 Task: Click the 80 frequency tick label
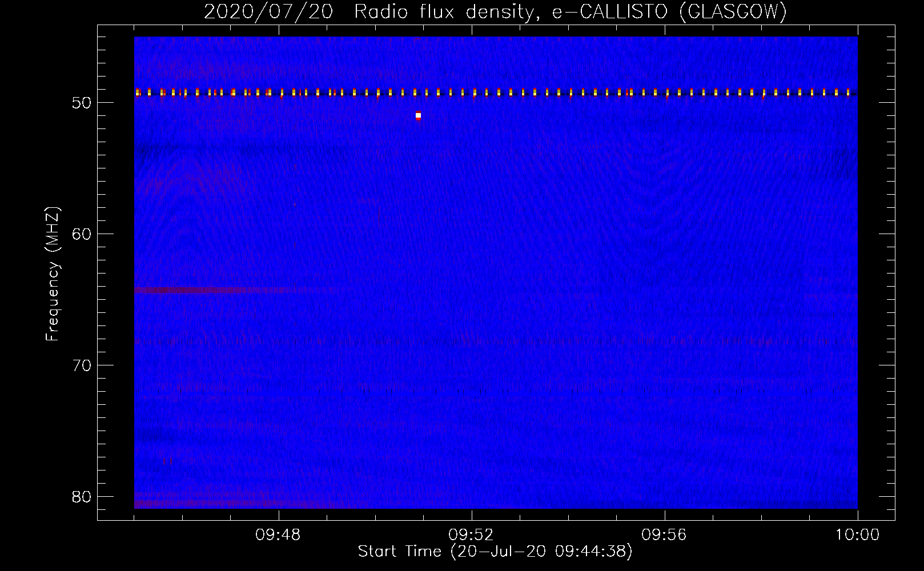coord(82,497)
